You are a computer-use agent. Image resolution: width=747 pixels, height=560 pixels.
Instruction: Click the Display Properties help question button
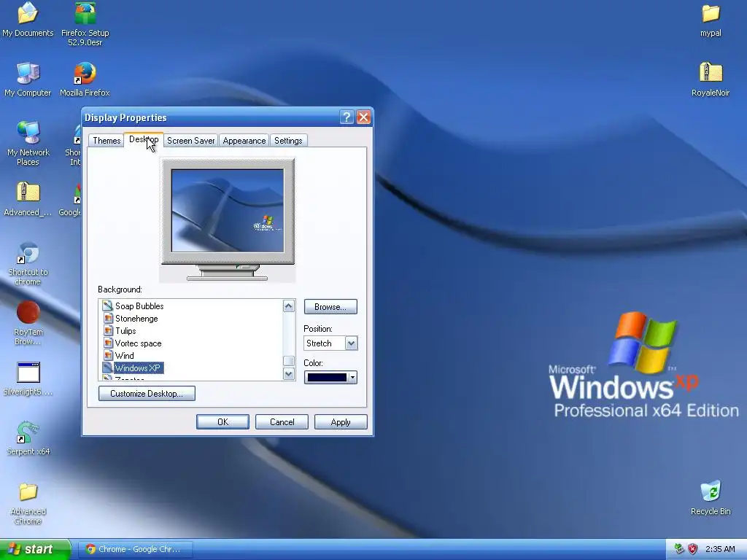(347, 117)
